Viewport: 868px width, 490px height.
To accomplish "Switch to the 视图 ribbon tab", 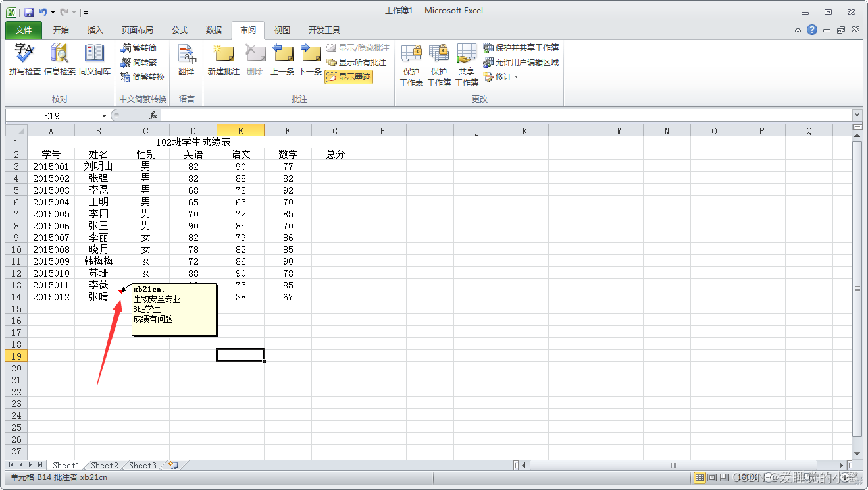I will click(x=282, y=30).
